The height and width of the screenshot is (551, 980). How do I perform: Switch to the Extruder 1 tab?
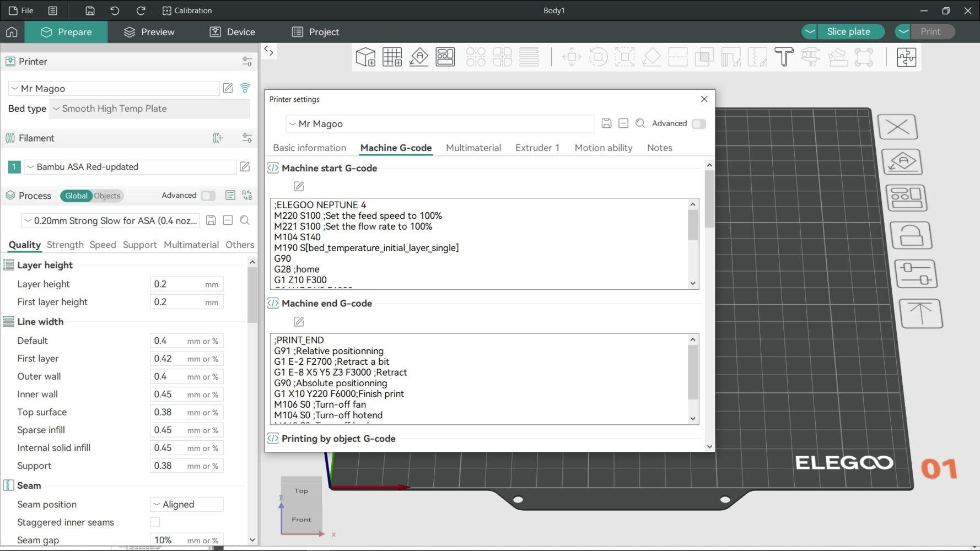point(537,148)
